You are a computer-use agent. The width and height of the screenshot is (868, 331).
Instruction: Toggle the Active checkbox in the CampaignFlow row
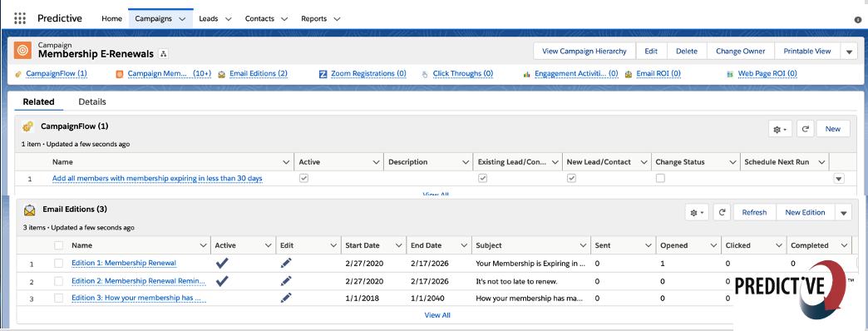pos(304,179)
